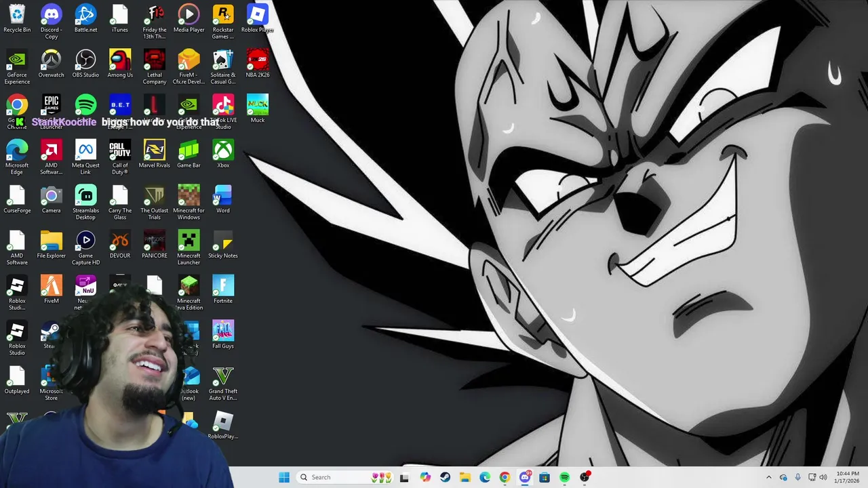Image resolution: width=868 pixels, height=488 pixels.
Task: Open Microsoft Store from the taskbar
Action: 545,477
